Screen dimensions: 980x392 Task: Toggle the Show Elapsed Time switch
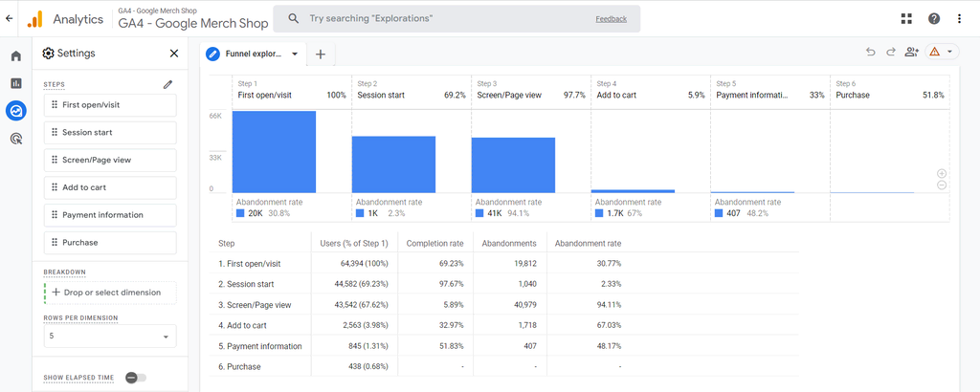click(135, 378)
